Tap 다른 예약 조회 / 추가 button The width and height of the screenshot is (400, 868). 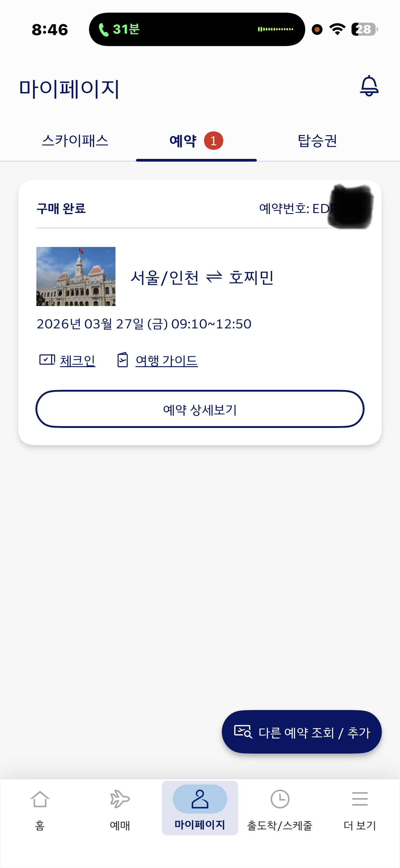[302, 732]
